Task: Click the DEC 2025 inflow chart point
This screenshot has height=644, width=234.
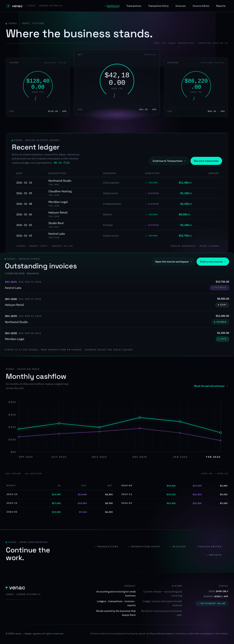Action: coord(140,418)
